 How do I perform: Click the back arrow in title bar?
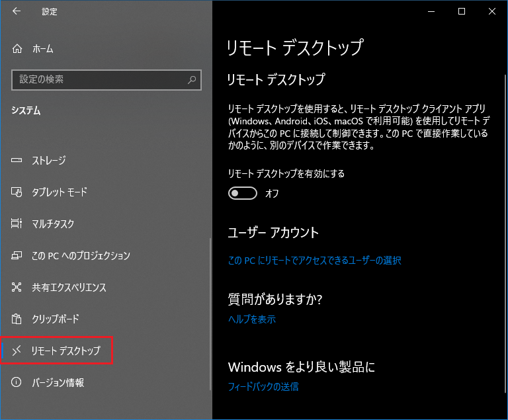coord(17,11)
